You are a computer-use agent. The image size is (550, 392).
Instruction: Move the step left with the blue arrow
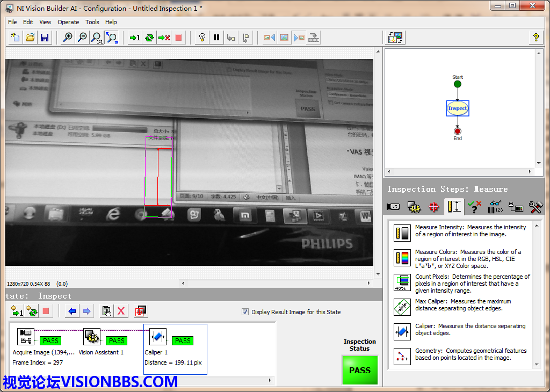72,311
